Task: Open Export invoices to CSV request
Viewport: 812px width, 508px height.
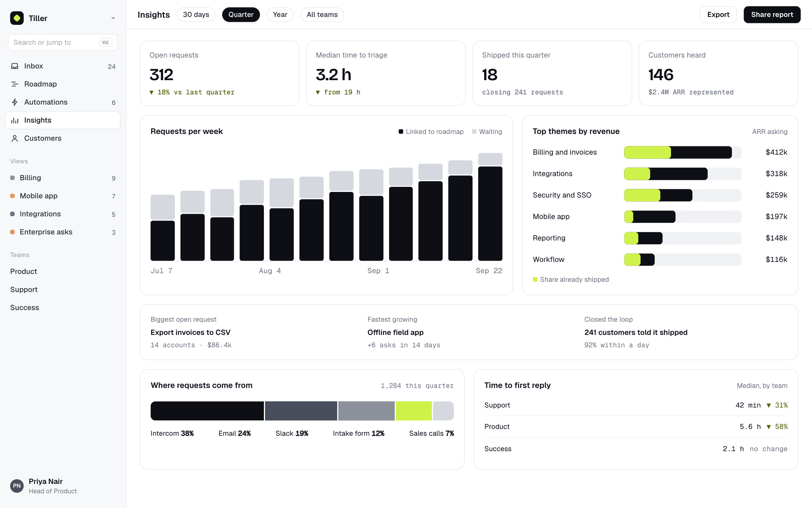Action: pos(191,333)
